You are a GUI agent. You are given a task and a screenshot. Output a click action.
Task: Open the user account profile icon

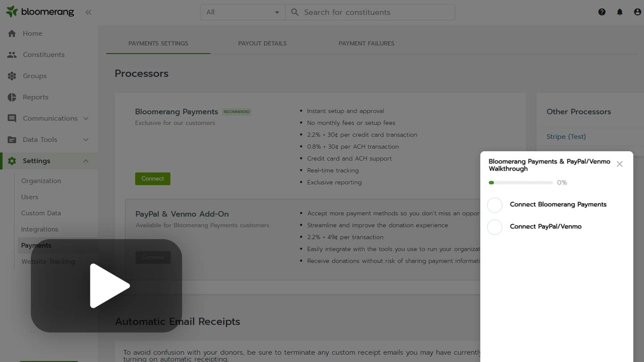(x=637, y=12)
